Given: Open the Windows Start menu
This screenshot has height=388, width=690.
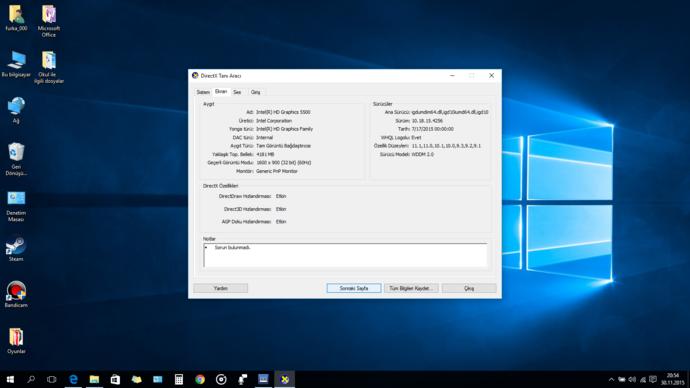Looking at the screenshot, I should pyautogui.click(x=10, y=379).
